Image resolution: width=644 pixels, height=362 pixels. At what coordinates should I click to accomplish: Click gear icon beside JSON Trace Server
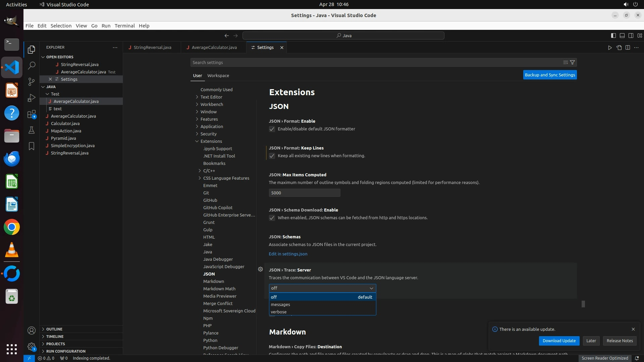pos(260,269)
